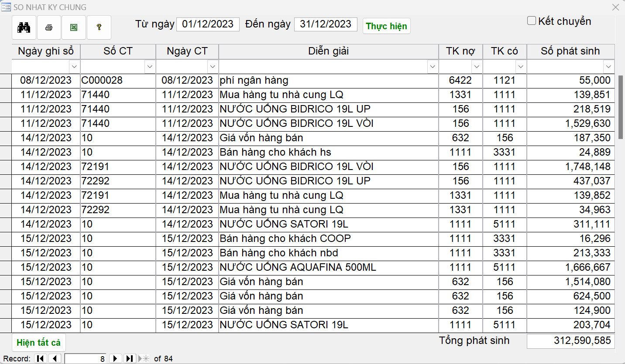Click the Từ ngày date field

pos(208,24)
